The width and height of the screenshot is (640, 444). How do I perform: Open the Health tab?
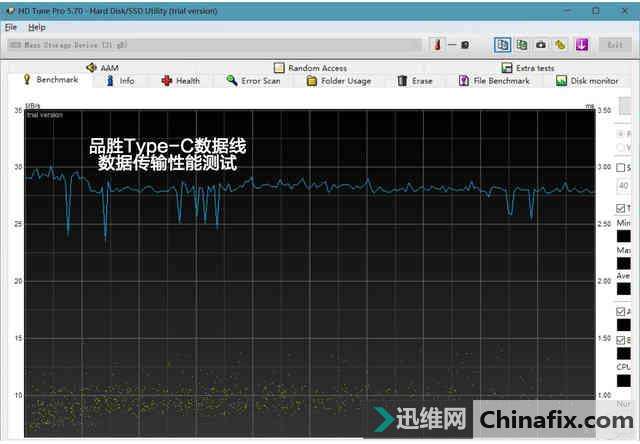coord(181,81)
